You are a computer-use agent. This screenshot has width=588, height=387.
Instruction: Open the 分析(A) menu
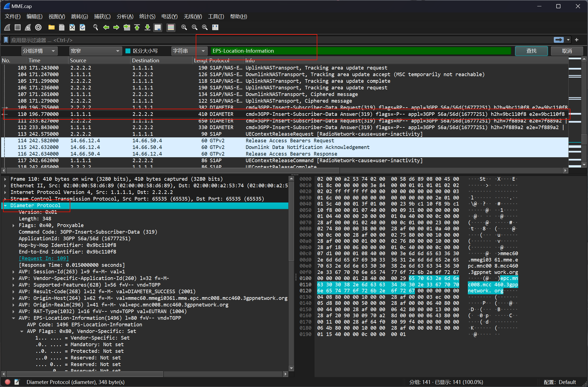click(x=125, y=17)
